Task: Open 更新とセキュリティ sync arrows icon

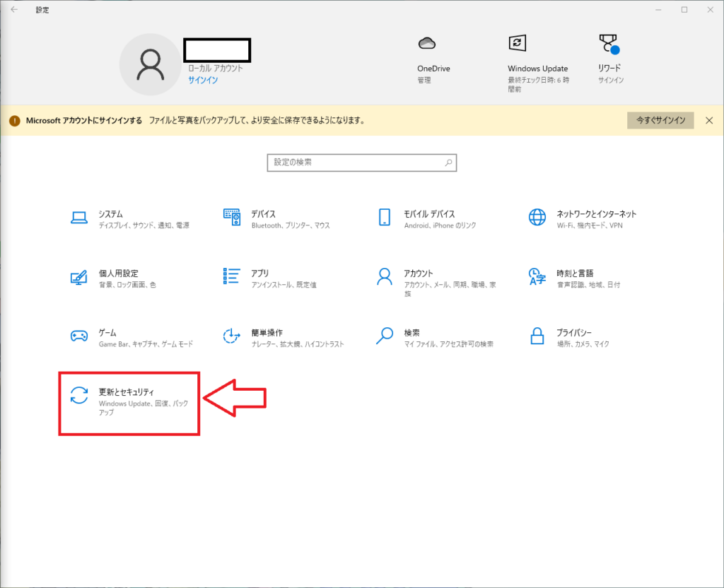Action: tap(79, 395)
